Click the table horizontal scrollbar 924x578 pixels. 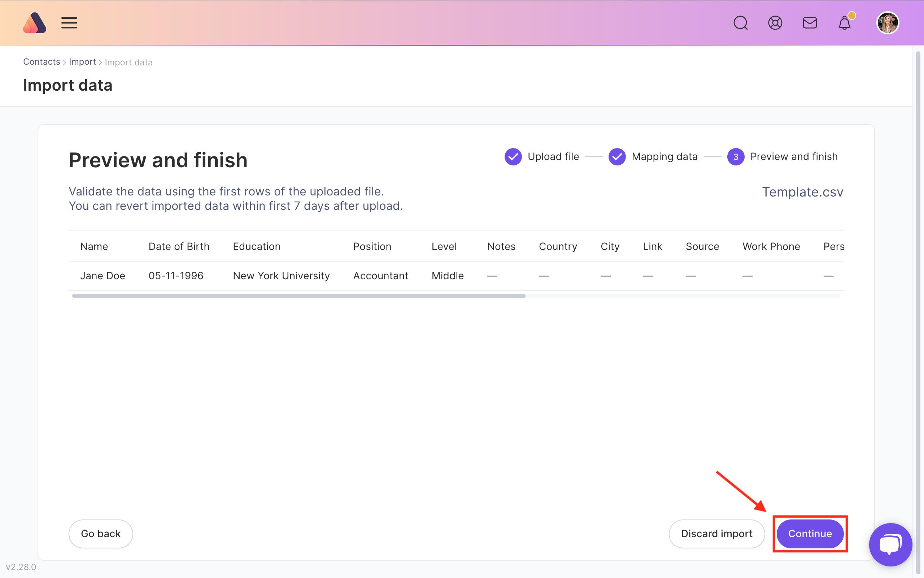(x=298, y=296)
